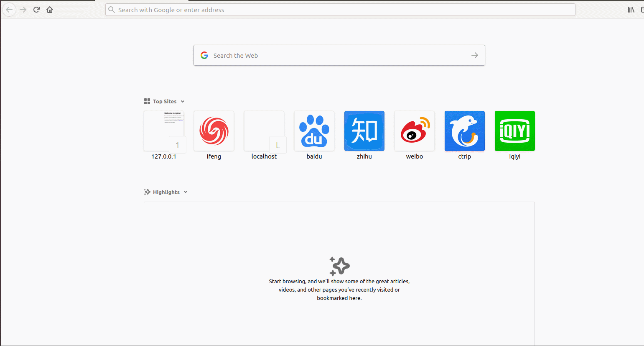Click the Highlights sparkle icon
The height and width of the screenshot is (346, 644).
click(147, 192)
